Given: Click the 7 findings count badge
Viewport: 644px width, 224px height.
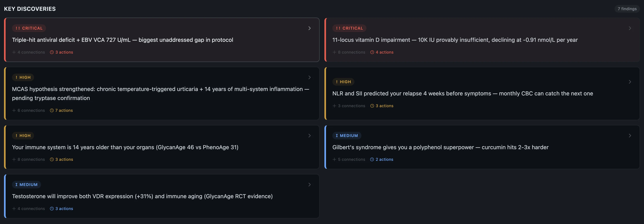Looking at the screenshot, I should 627,9.
